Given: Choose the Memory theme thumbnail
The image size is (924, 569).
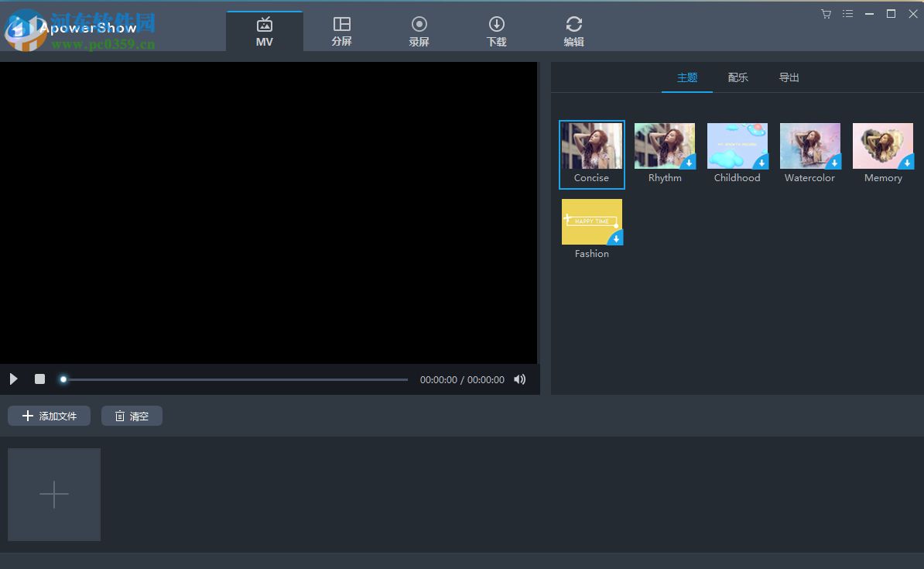Looking at the screenshot, I should 883,146.
